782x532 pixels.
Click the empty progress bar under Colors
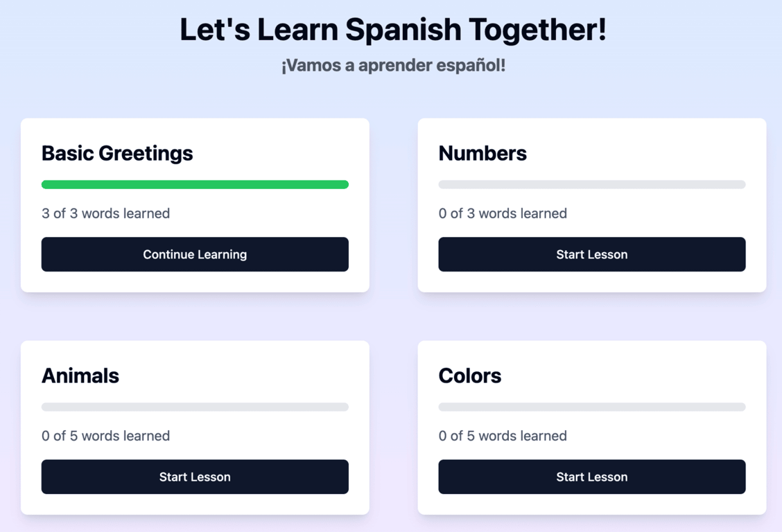tap(591, 407)
